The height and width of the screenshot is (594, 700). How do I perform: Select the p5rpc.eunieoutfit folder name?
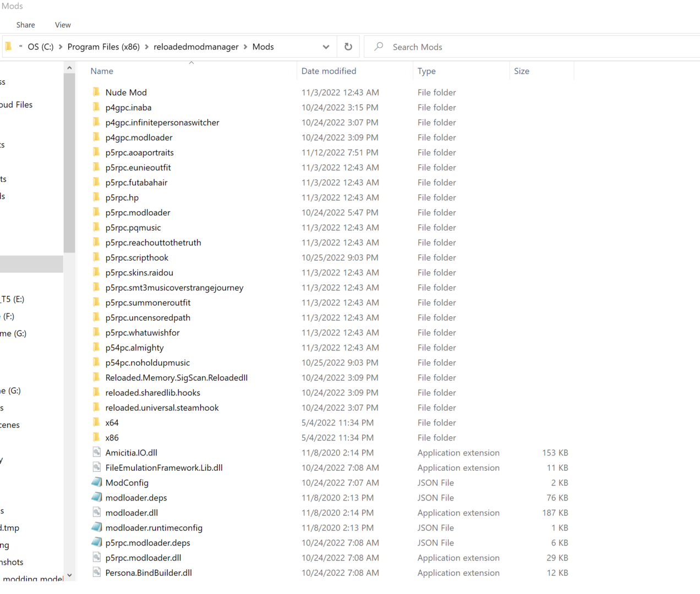138,167
